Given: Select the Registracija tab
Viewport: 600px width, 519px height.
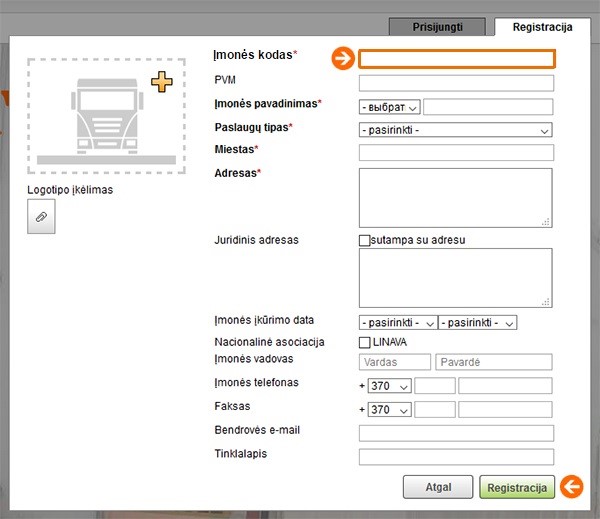Looking at the screenshot, I should pos(543,27).
